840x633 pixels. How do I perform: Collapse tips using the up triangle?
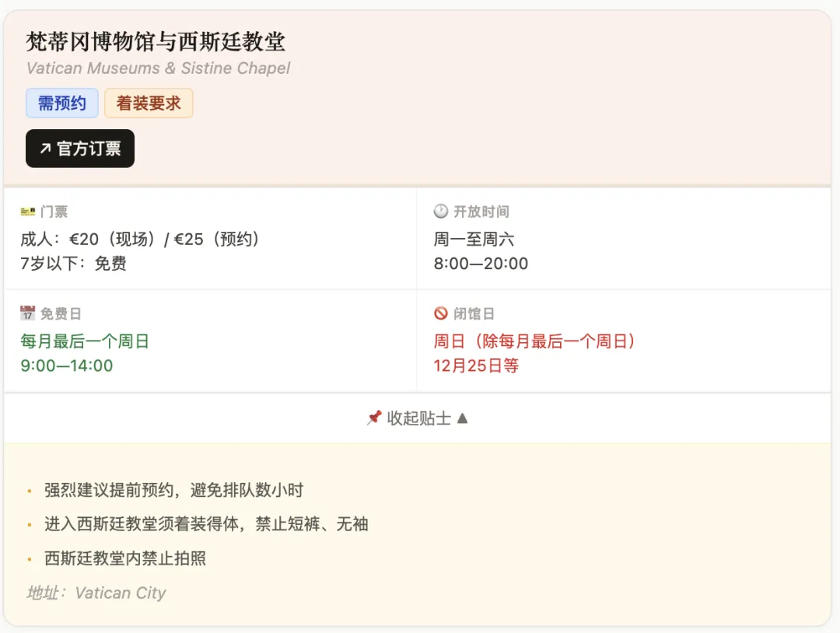point(462,418)
